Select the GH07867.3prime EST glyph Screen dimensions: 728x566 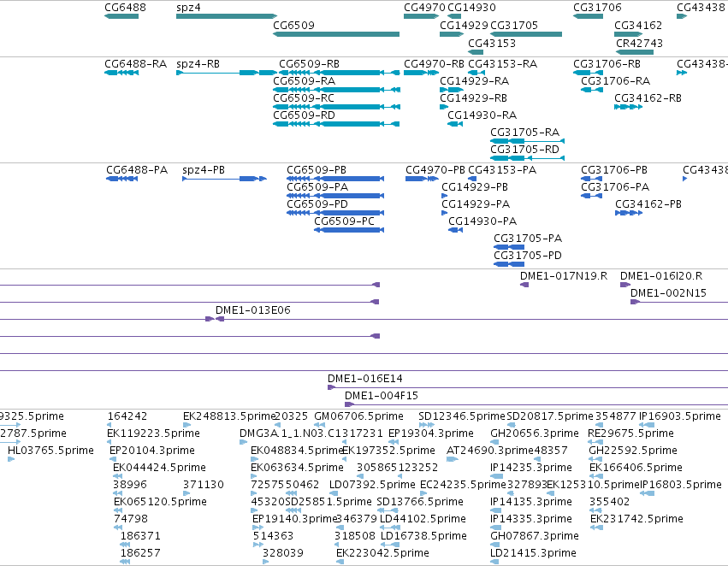pyautogui.click(x=495, y=545)
